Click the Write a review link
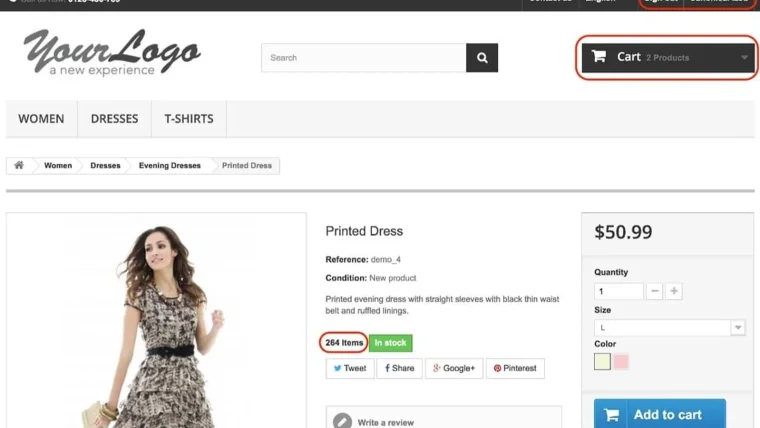The width and height of the screenshot is (760, 428). point(386,423)
